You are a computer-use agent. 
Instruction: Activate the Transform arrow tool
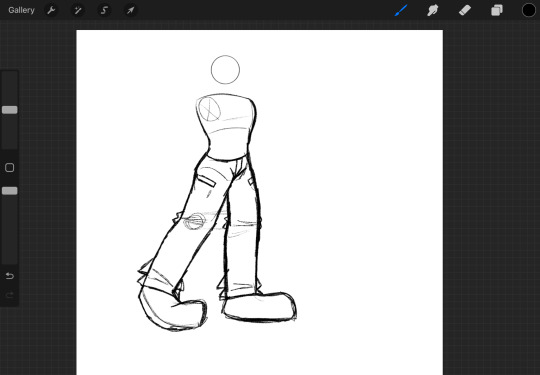pos(130,10)
